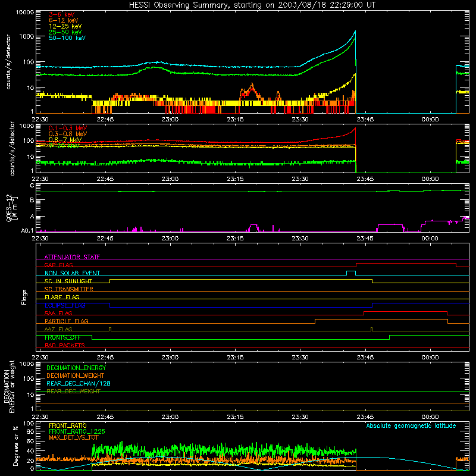Click the yellow 12-25 keV legend label
This screenshot has width=476, height=476.
tap(65, 26)
